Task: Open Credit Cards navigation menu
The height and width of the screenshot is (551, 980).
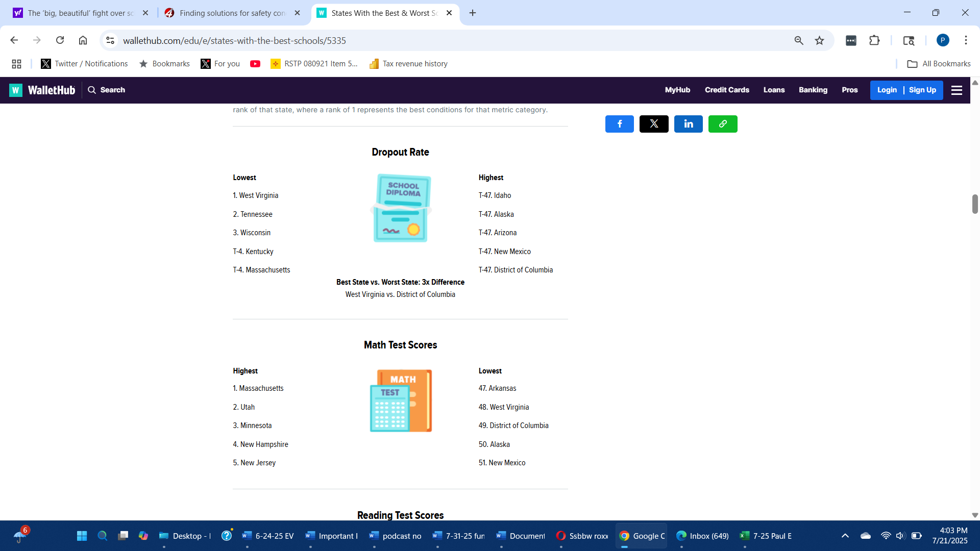Action: pyautogui.click(x=727, y=90)
